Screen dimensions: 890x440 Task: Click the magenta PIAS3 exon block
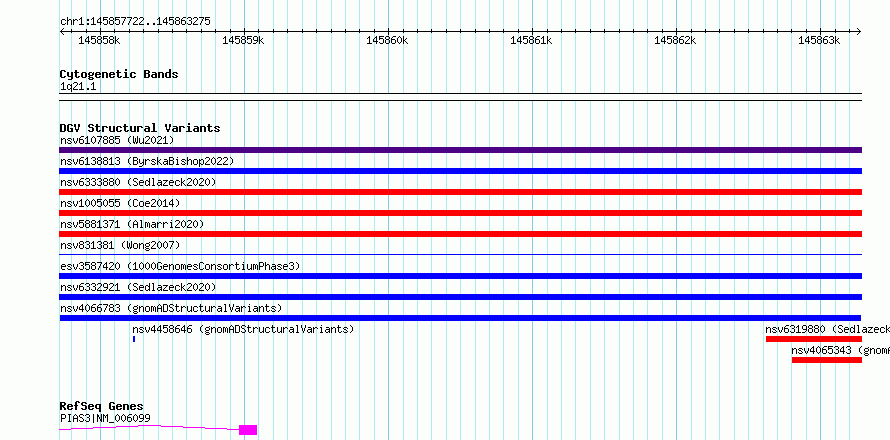click(x=248, y=430)
